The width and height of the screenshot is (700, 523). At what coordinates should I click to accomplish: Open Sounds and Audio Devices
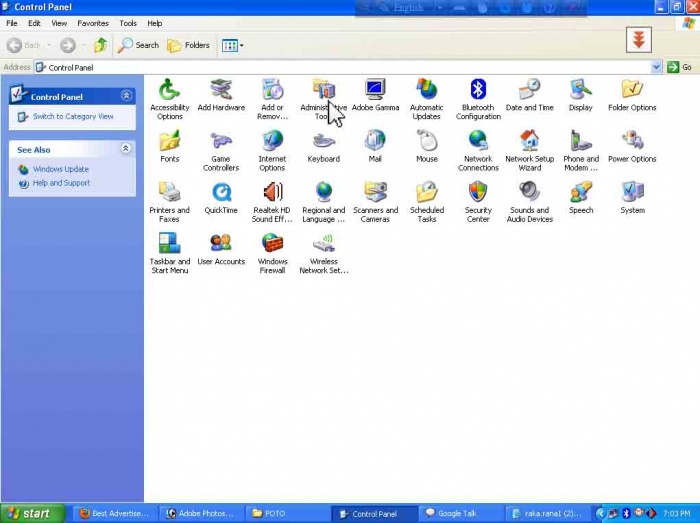point(529,193)
